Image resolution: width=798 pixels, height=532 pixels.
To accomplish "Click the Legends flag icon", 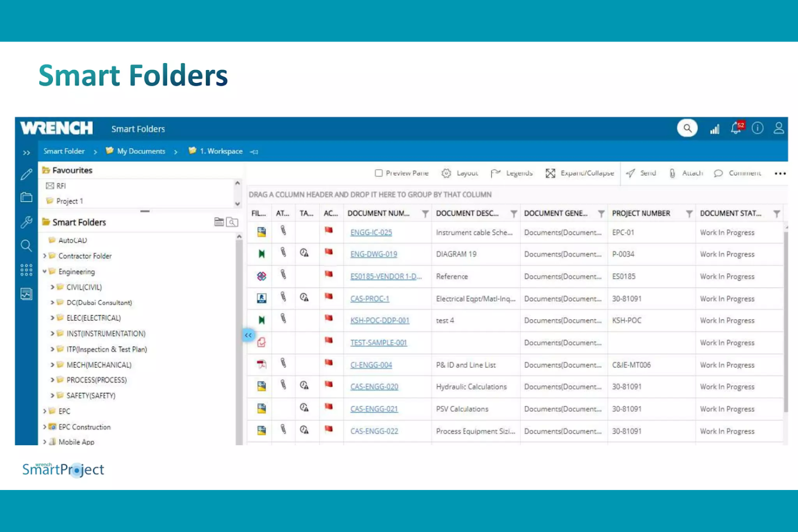I will pos(496,173).
